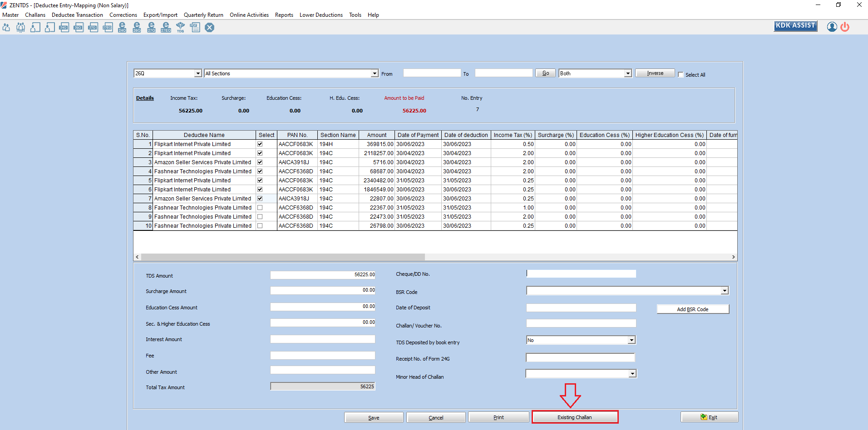Click the red power icon

tap(845, 27)
